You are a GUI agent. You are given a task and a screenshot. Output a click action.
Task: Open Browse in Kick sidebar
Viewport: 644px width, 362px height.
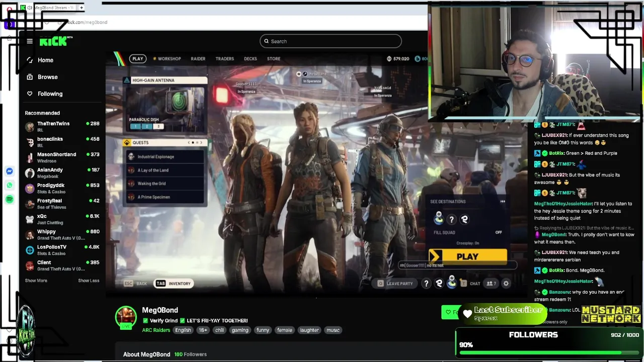[48, 77]
